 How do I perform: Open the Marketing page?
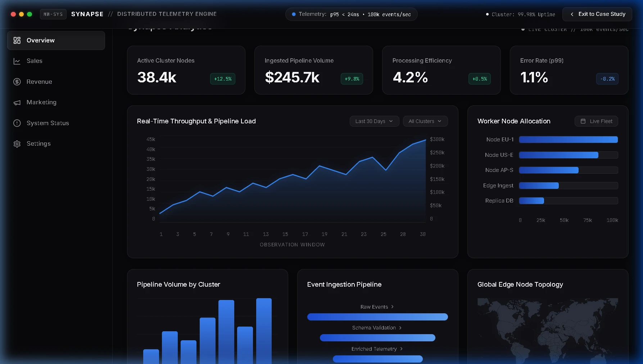coord(56,103)
